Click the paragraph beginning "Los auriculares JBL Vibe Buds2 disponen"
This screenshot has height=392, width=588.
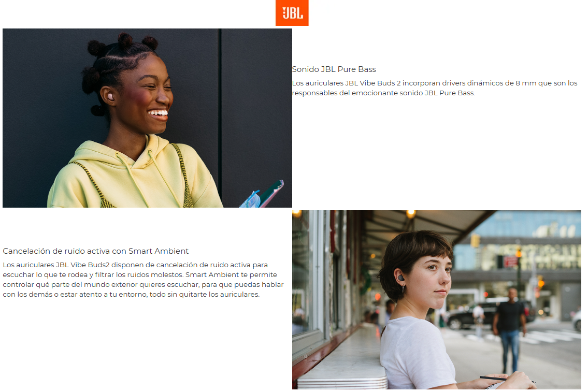[x=144, y=280]
